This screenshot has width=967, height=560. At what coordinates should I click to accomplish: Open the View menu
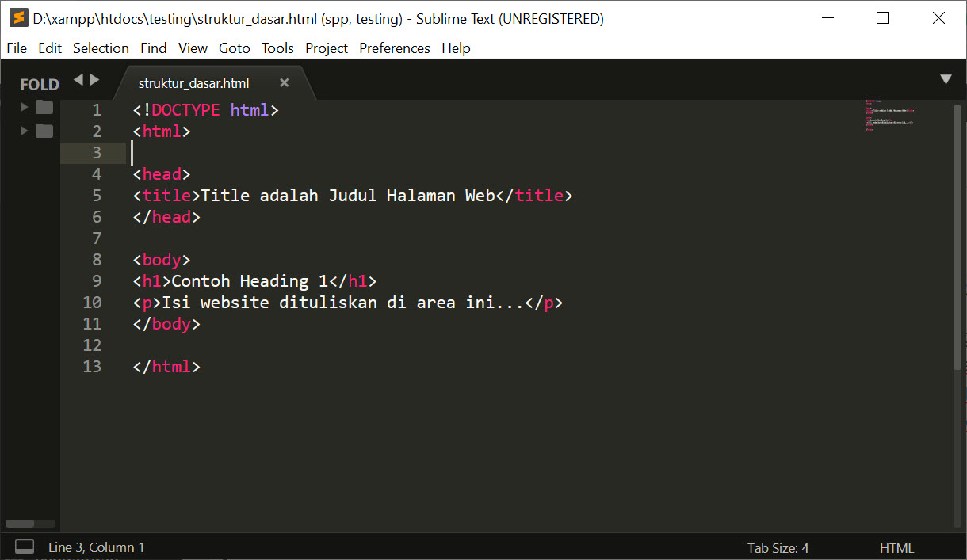[193, 48]
